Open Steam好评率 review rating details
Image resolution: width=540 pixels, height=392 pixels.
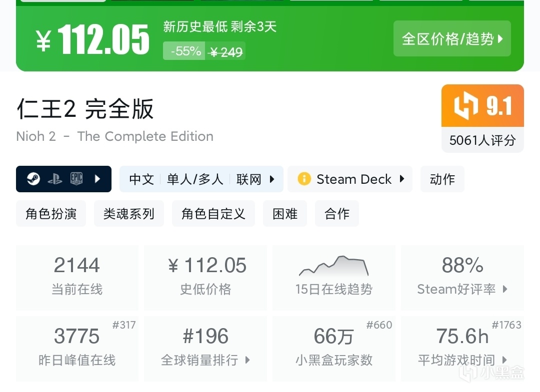(x=462, y=277)
